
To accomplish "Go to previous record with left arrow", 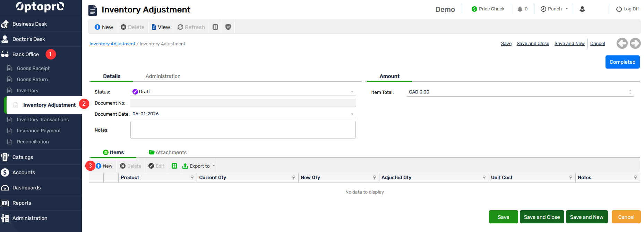I will [622, 43].
